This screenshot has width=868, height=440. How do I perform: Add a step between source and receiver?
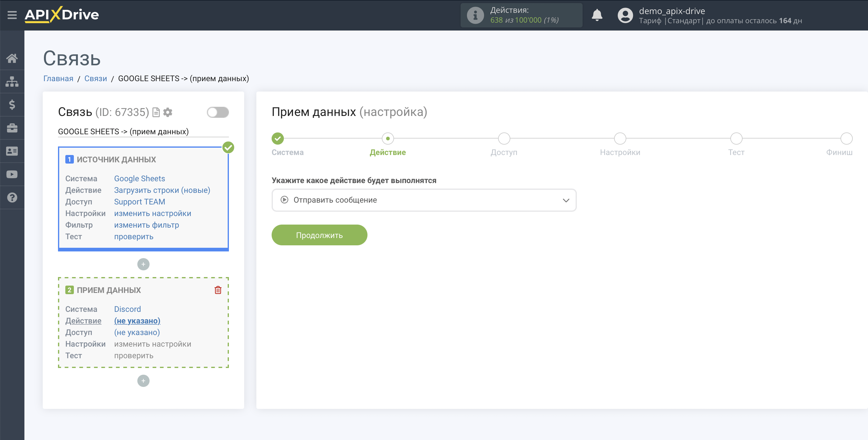coord(143,265)
